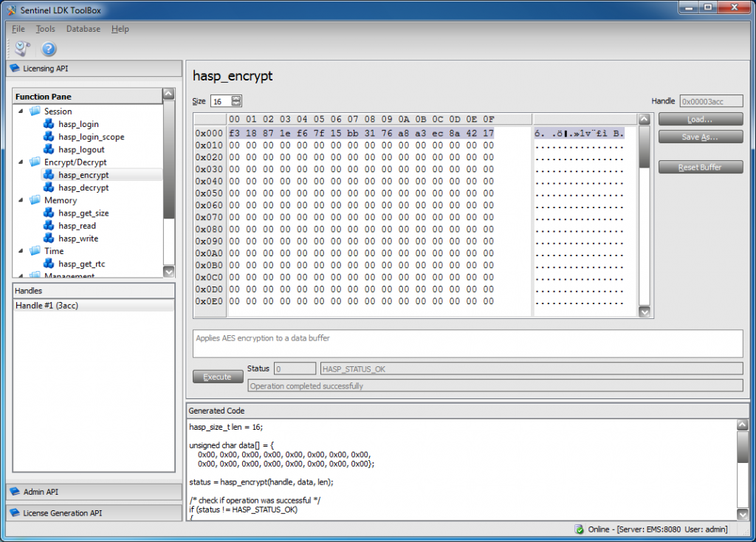
Task: Open the Help menu
Action: coord(120,29)
